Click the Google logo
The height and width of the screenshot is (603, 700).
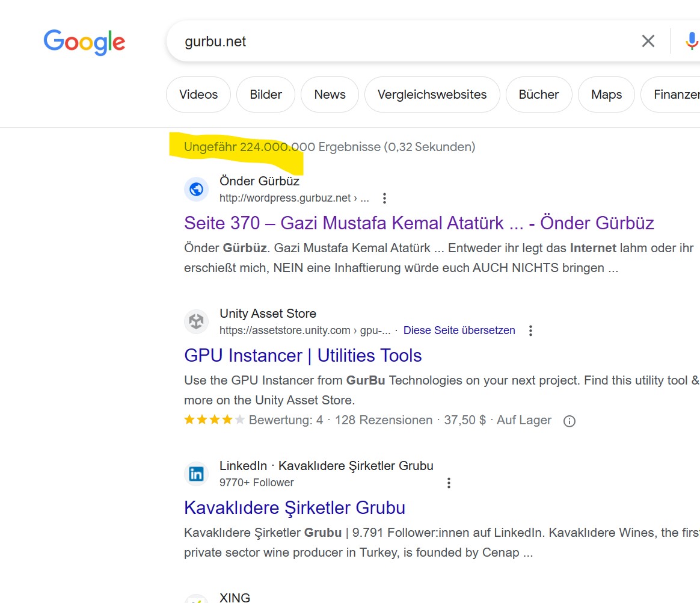[84, 42]
